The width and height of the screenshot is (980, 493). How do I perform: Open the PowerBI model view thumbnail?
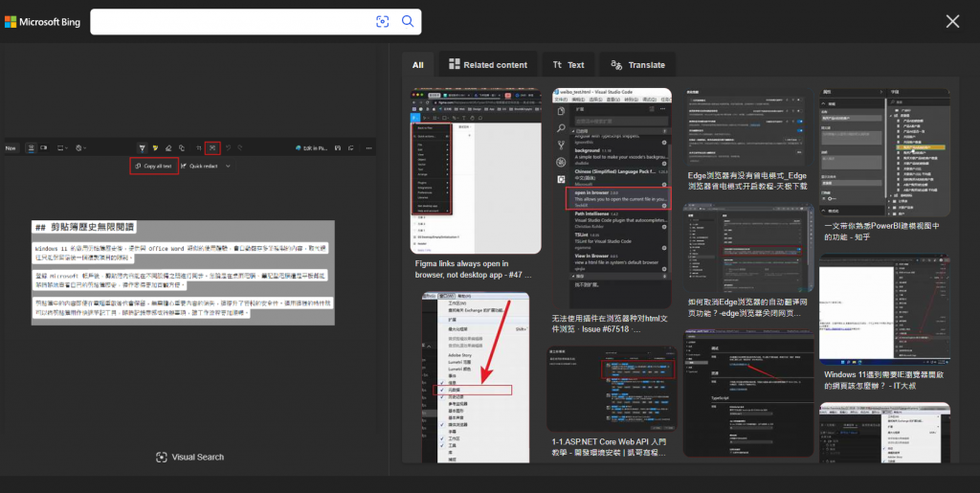tap(885, 152)
